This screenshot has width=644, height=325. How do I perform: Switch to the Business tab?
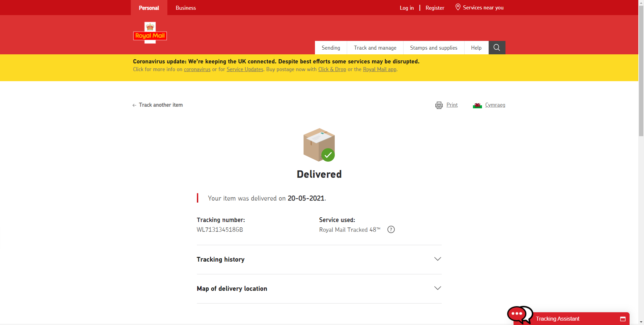pyautogui.click(x=186, y=8)
